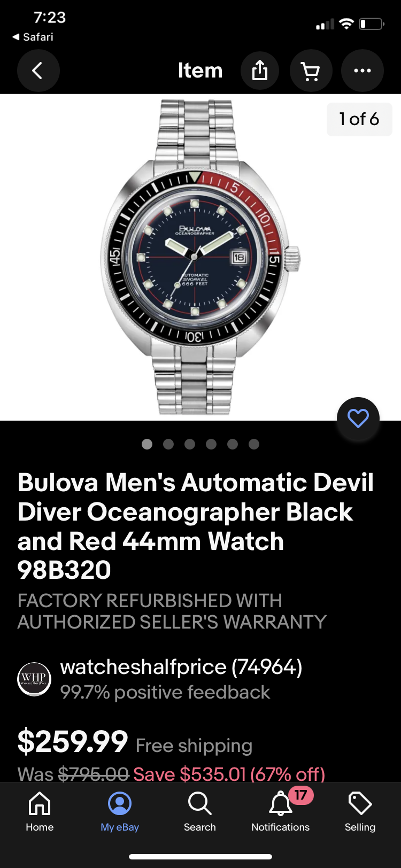Open the share sheet icon
Image resolution: width=401 pixels, height=868 pixels.
click(x=259, y=71)
